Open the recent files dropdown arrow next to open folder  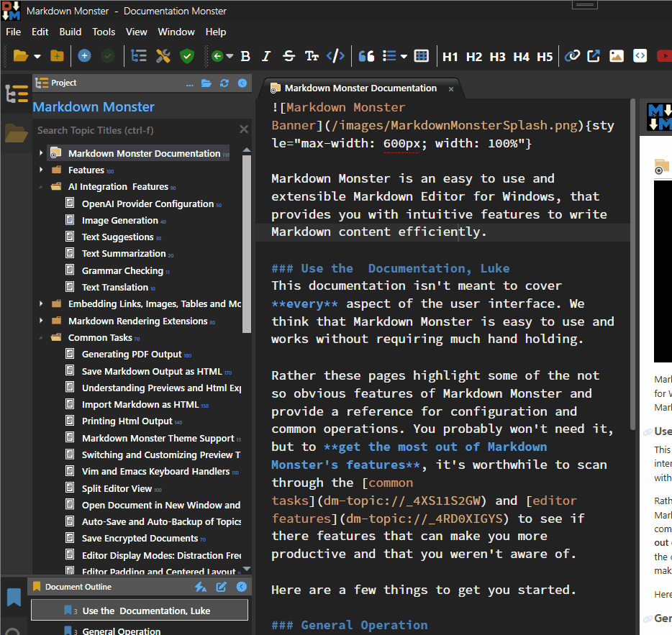click(x=37, y=56)
